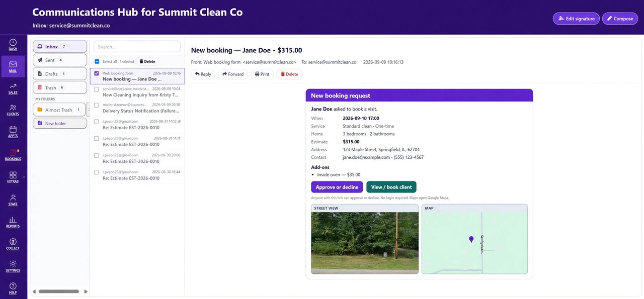644x299 pixels.
Task: Click the folder panel horizontal scrollbar thumb
Action: point(58,291)
